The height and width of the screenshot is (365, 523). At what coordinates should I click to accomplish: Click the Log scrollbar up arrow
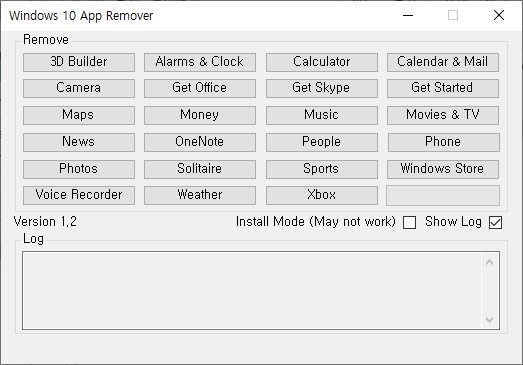(x=489, y=262)
